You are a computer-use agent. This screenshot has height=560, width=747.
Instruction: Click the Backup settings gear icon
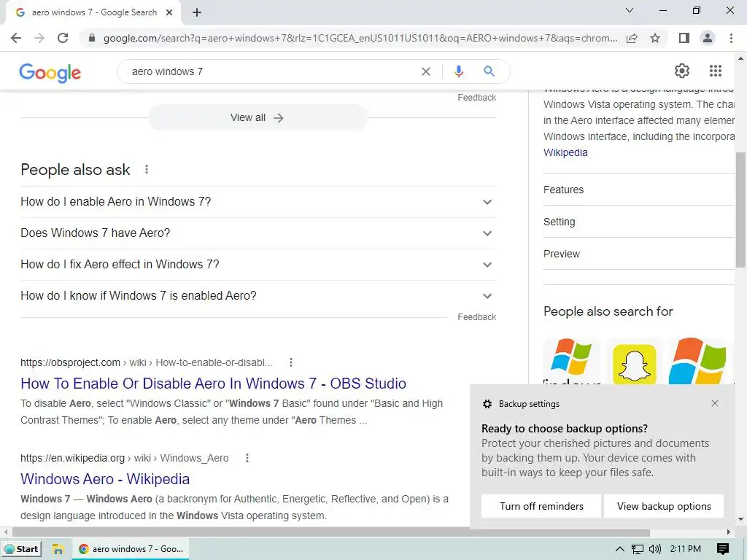coord(487,404)
